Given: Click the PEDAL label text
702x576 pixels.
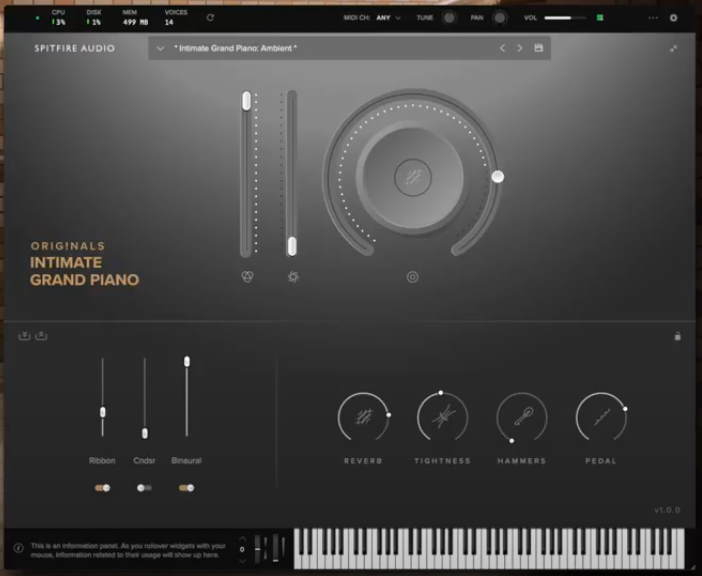Looking at the screenshot, I should 601,461.
